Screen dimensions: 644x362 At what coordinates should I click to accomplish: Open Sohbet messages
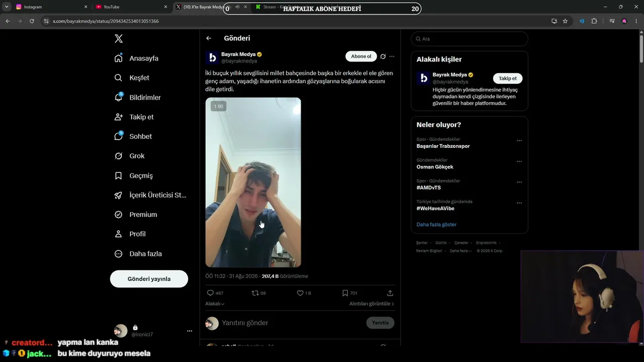[x=133, y=136]
